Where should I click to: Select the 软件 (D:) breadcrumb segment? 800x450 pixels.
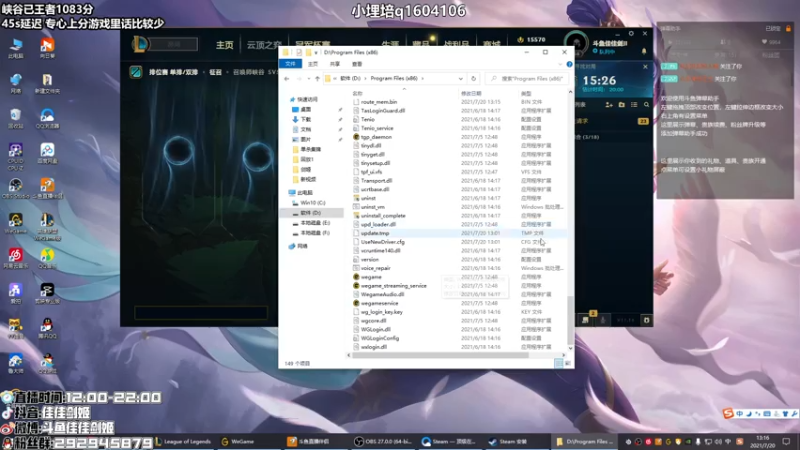click(x=350, y=79)
